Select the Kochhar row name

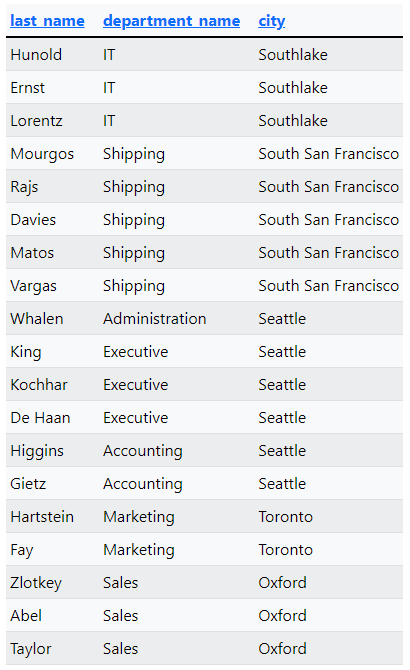(x=39, y=385)
